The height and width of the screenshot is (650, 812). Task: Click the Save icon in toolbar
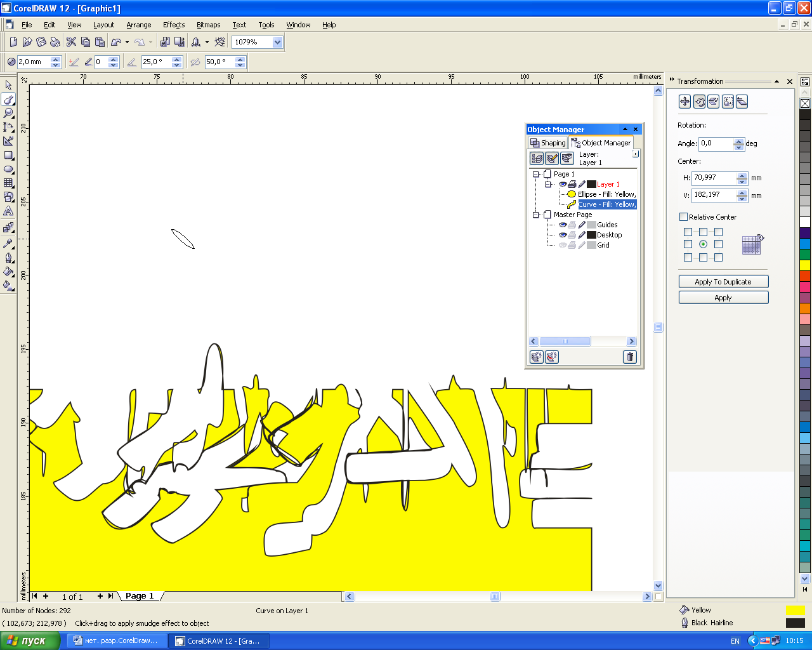tap(41, 42)
